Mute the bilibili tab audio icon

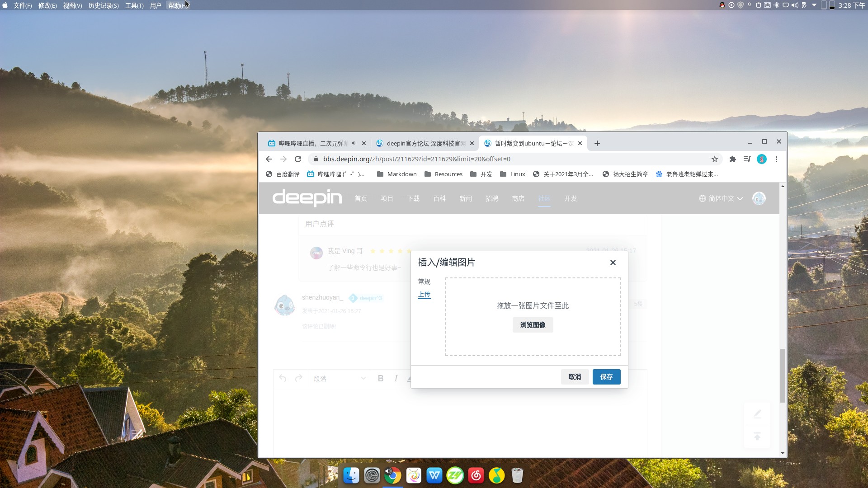coord(354,143)
